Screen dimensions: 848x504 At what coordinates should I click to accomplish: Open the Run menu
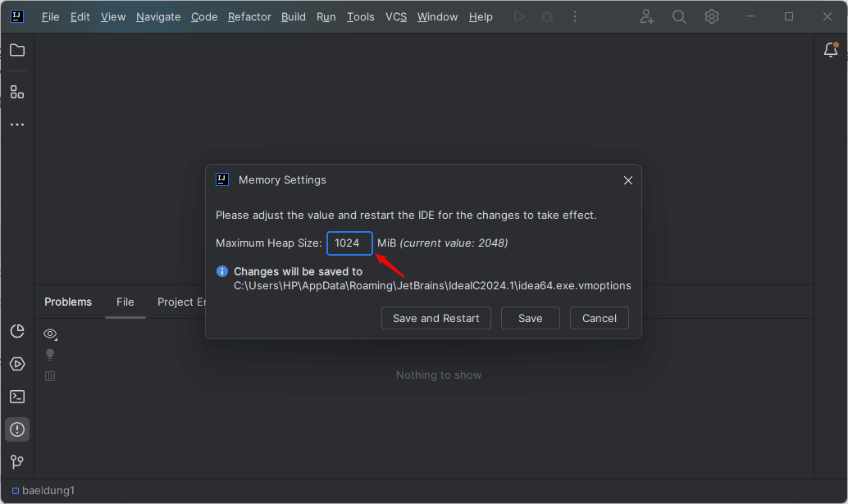click(x=326, y=16)
